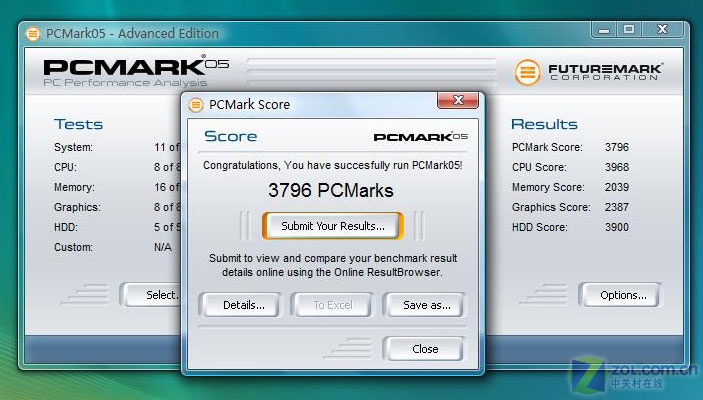Maximize the PCMark05 main window
This screenshot has width=703, height=400.
pos(629,30)
